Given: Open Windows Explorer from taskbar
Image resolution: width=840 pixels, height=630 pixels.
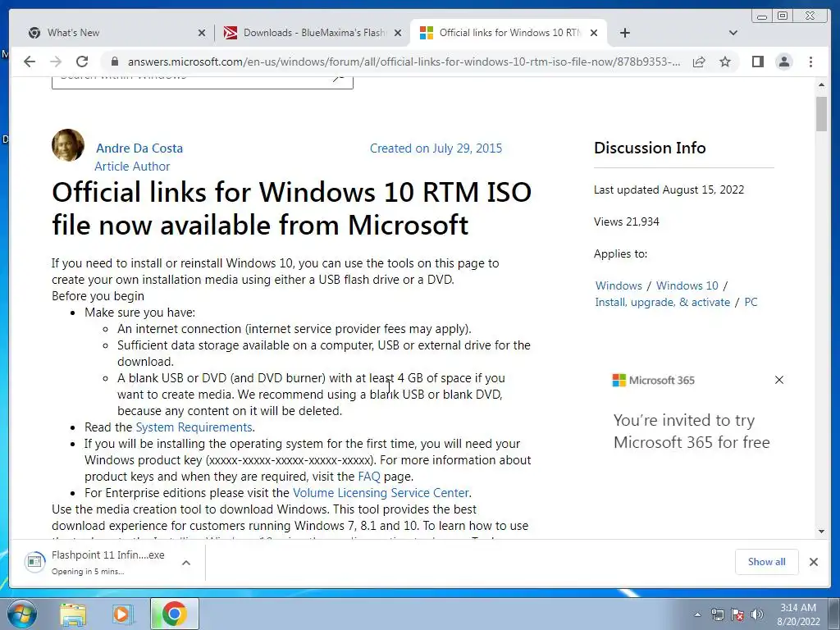Looking at the screenshot, I should (73, 614).
